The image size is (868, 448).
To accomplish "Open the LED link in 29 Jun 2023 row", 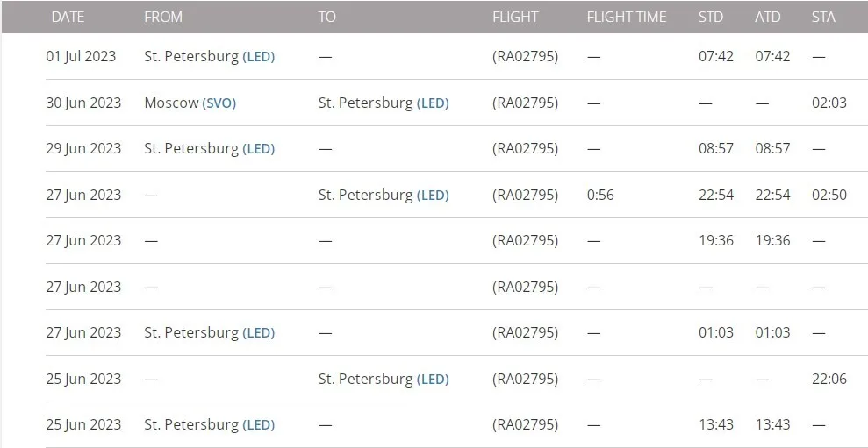I will pyautogui.click(x=259, y=149).
